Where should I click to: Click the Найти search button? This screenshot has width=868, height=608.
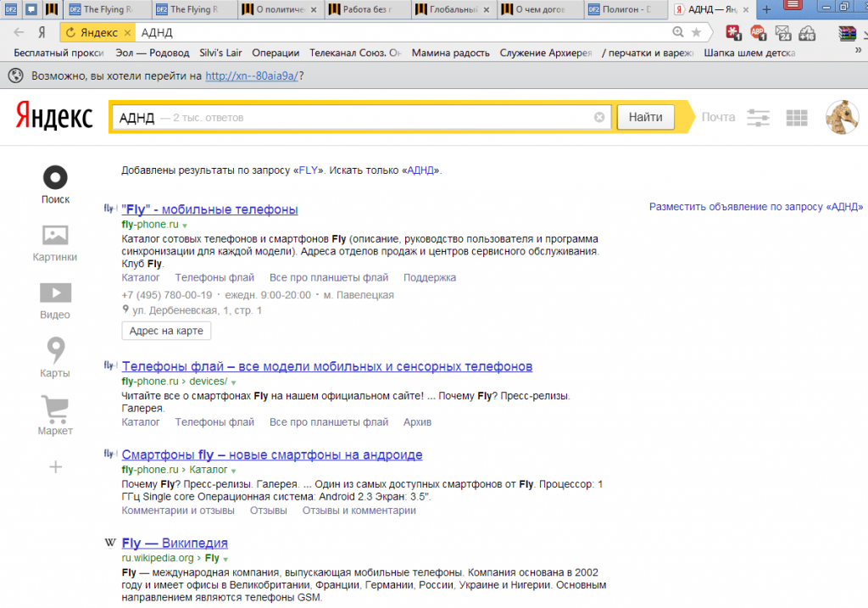click(x=645, y=117)
